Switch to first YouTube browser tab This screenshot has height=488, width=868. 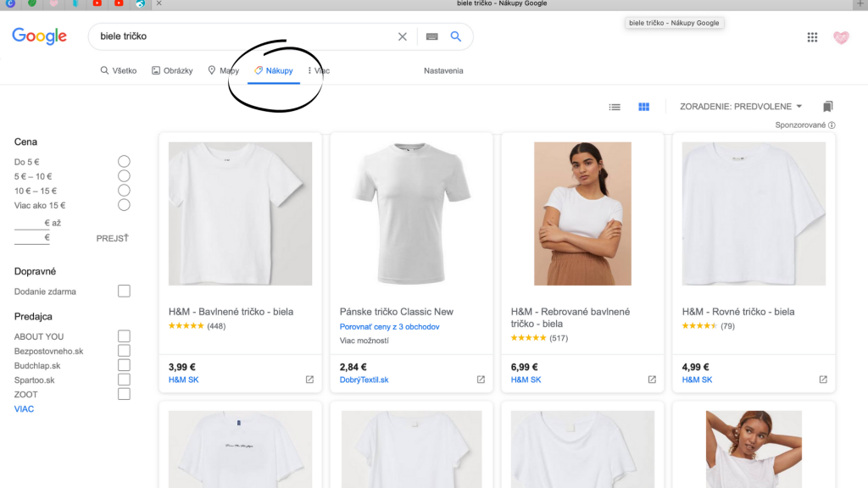[x=97, y=3]
